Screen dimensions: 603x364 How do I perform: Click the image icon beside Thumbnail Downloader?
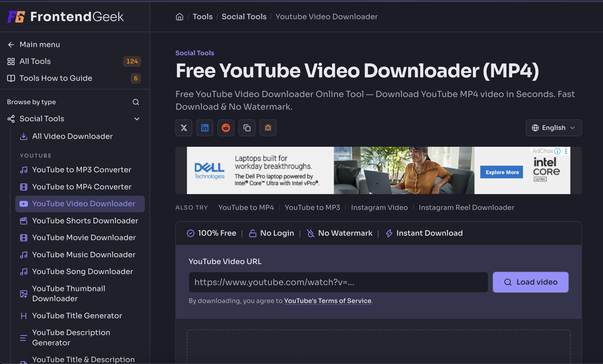click(24, 294)
